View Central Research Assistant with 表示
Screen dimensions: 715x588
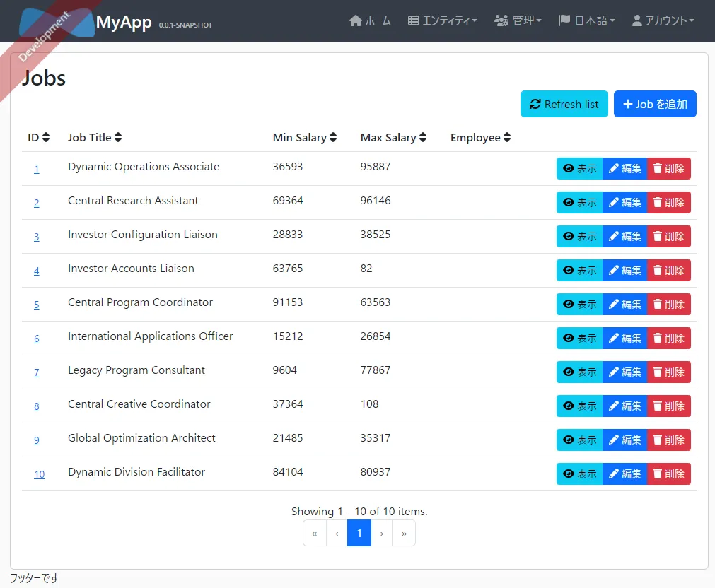point(580,202)
